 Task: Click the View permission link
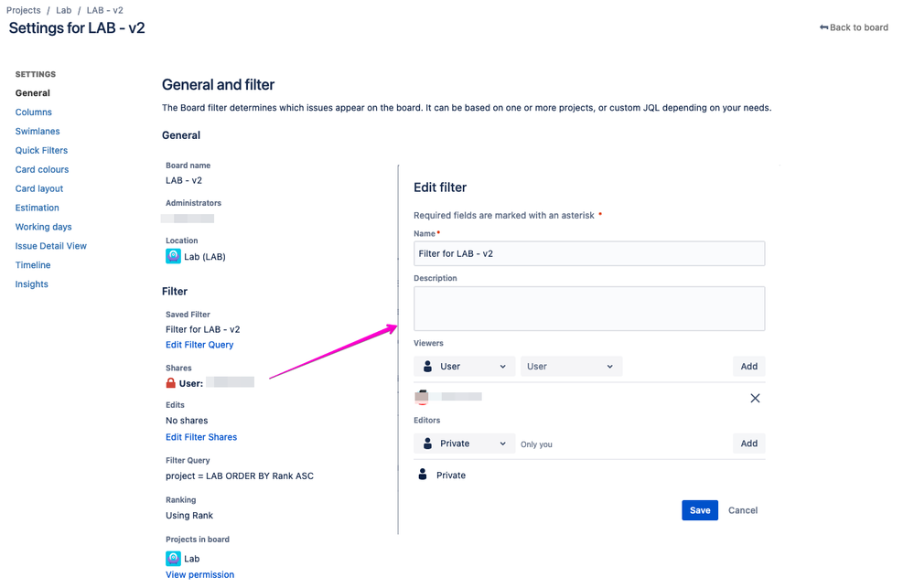[x=200, y=574]
